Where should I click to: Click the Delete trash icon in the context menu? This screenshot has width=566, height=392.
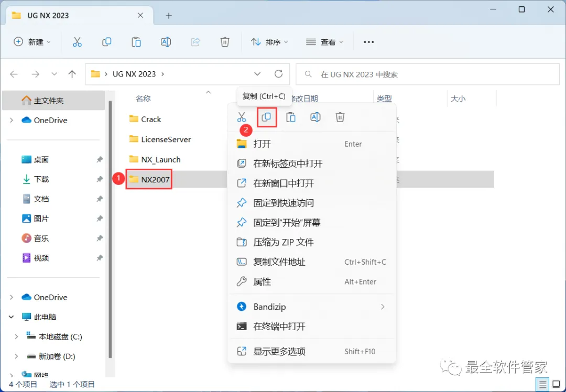[340, 117]
